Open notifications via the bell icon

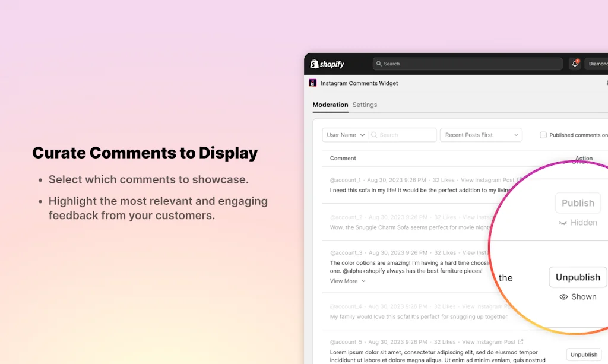tap(574, 64)
